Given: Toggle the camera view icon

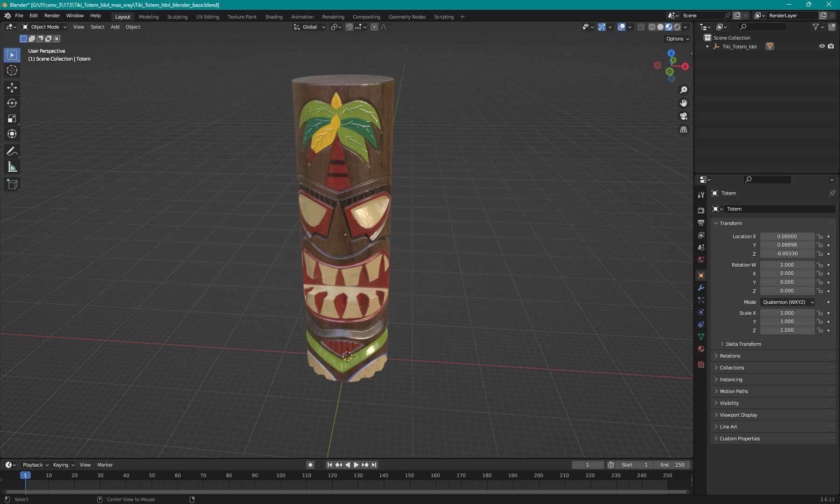Looking at the screenshot, I should click(x=684, y=116).
